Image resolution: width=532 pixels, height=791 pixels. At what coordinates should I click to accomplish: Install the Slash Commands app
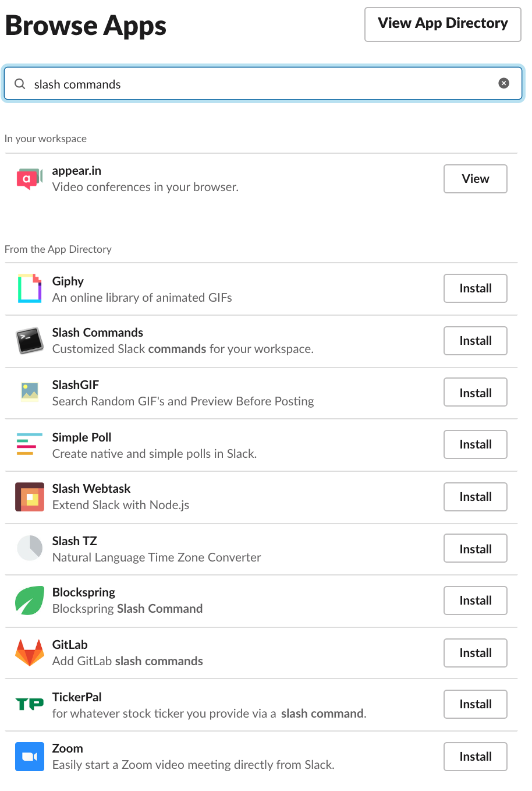475,341
